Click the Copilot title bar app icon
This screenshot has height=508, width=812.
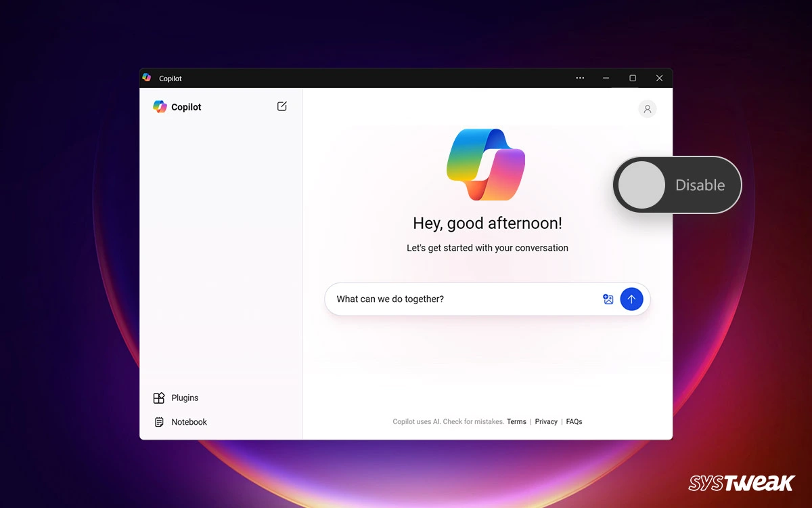pos(147,78)
